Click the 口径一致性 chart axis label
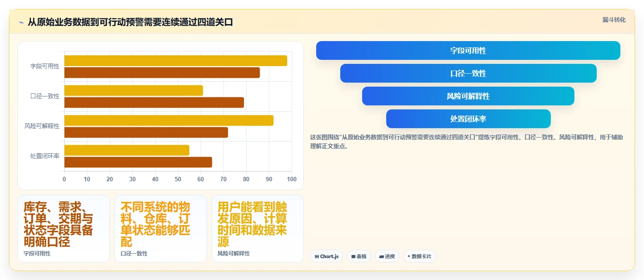Image resolution: width=644 pixels, height=280 pixels. [45, 96]
